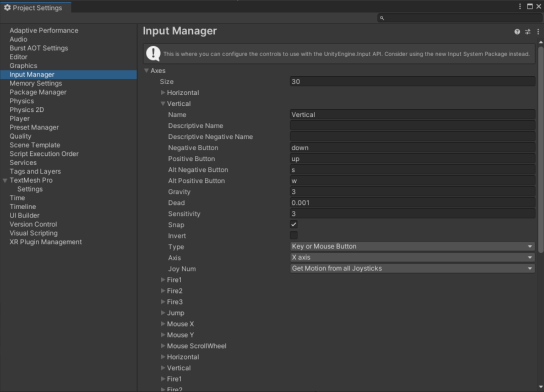Click the exclamation info icon
Viewport: 544px width, 392px height.
[153, 53]
